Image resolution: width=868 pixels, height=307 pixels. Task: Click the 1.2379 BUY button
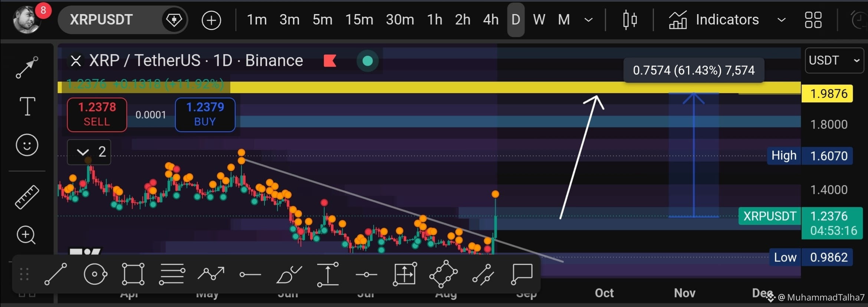pos(205,115)
